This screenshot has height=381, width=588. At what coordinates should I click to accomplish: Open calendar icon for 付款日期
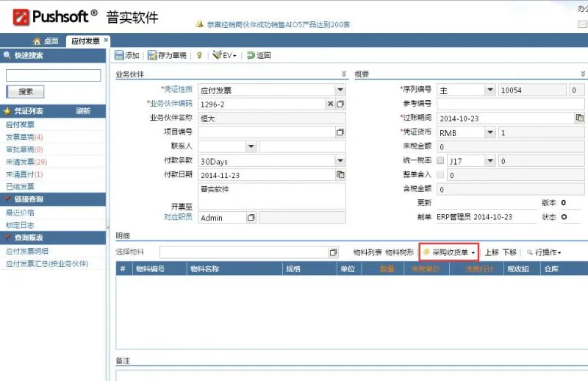point(340,174)
